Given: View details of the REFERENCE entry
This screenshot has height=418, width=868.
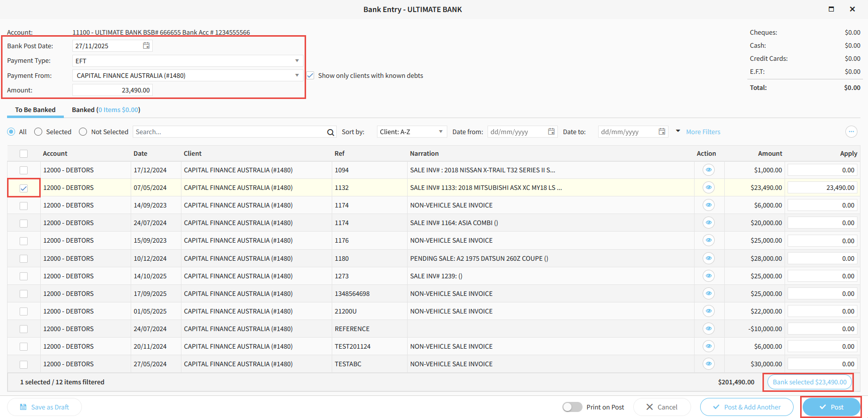Looking at the screenshot, I should click(709, 329).
